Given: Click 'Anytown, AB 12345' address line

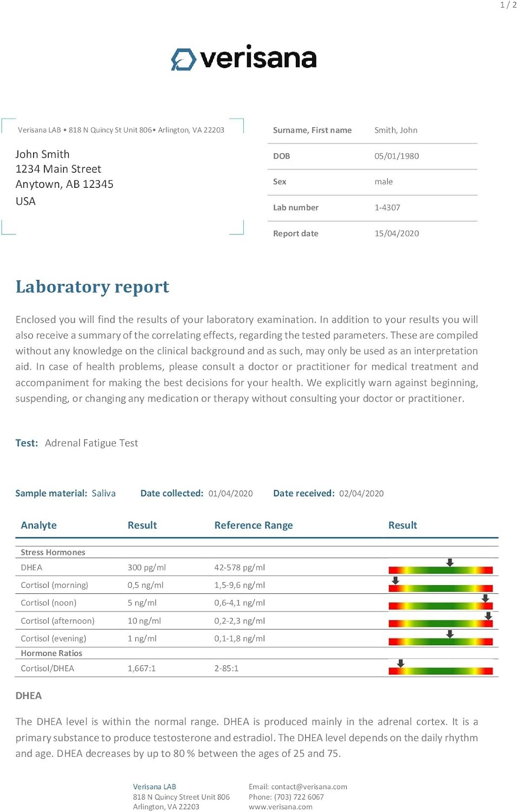Looking at the screenshot, I should point(64,184).
